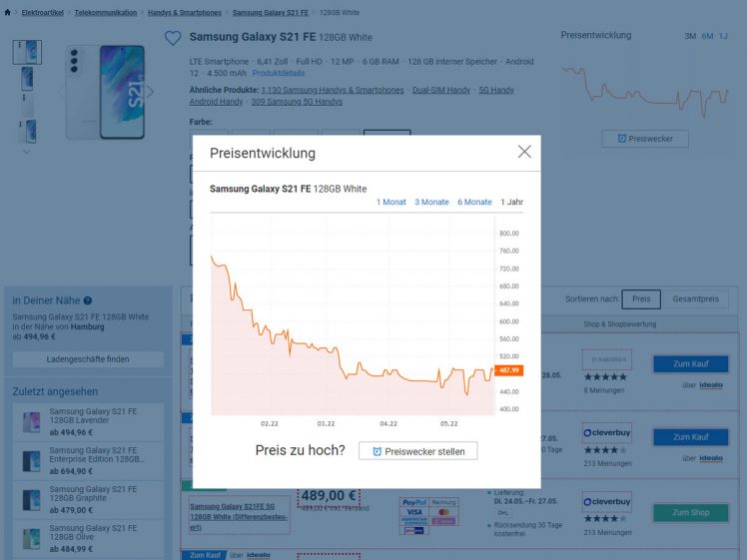
Task: Sort offers by Preis
Action: [641, 298]
